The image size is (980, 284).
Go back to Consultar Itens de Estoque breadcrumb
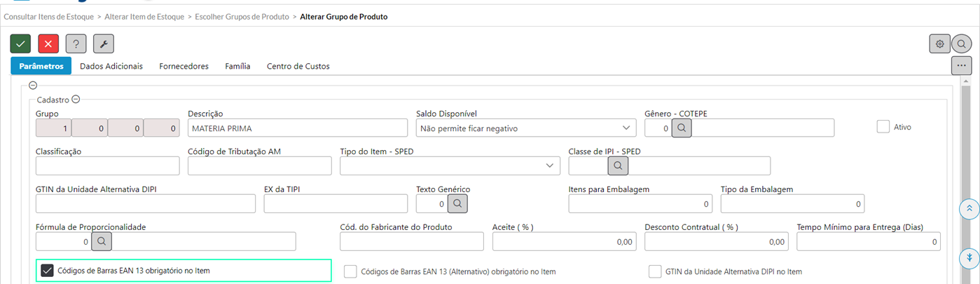click(49, 16)
